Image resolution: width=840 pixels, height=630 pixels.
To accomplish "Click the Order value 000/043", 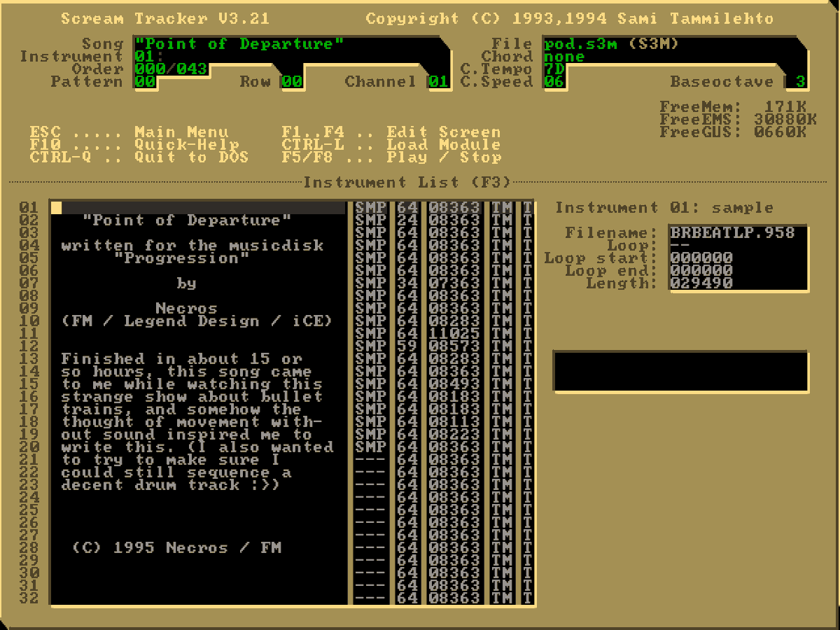I will [171, 69].
